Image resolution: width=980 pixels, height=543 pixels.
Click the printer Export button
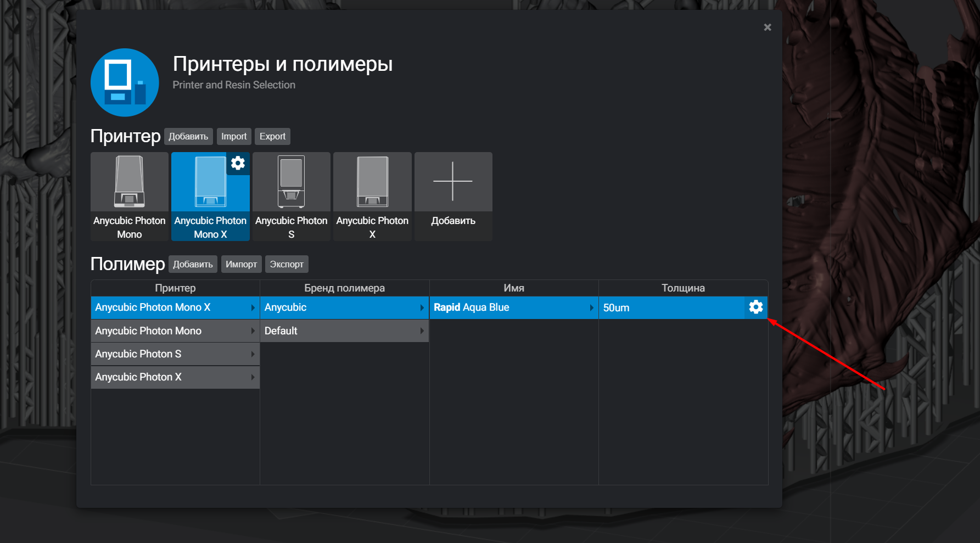pos(272,136)
